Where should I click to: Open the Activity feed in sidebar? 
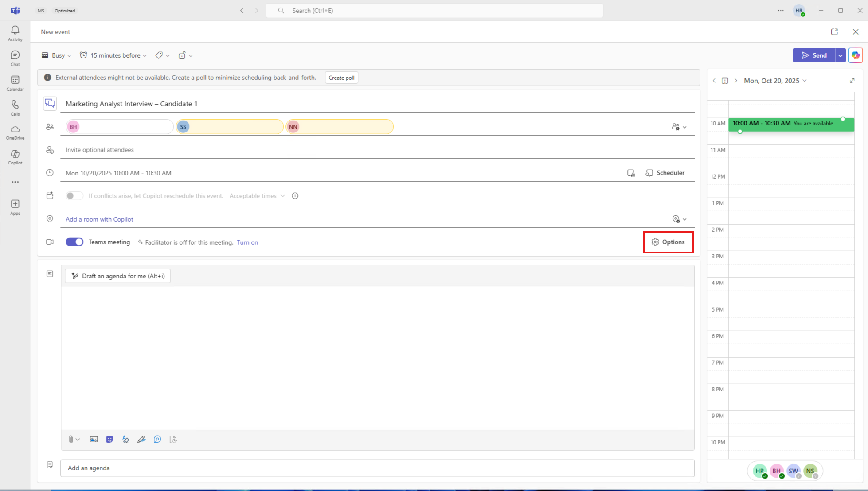(x=15, y=33)
